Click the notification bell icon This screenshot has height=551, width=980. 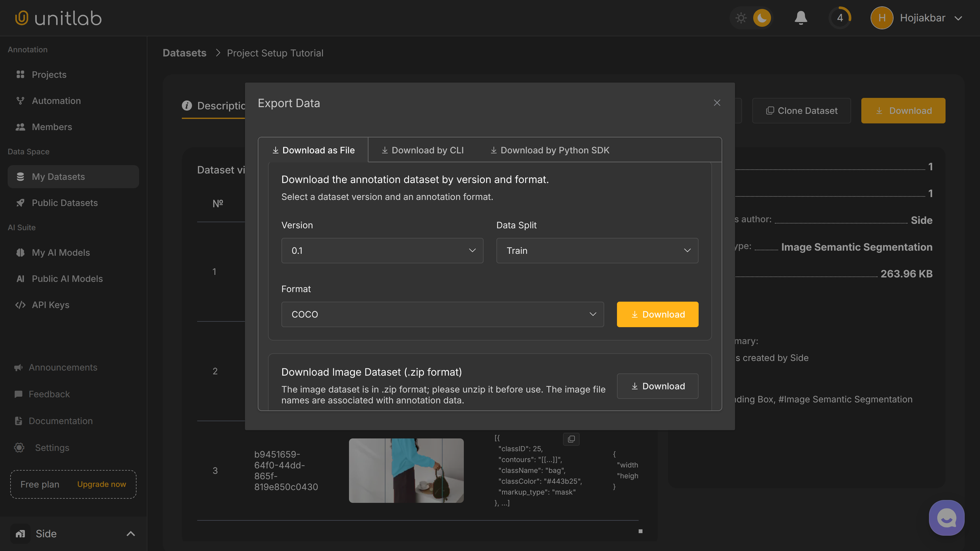click(801, 18)
